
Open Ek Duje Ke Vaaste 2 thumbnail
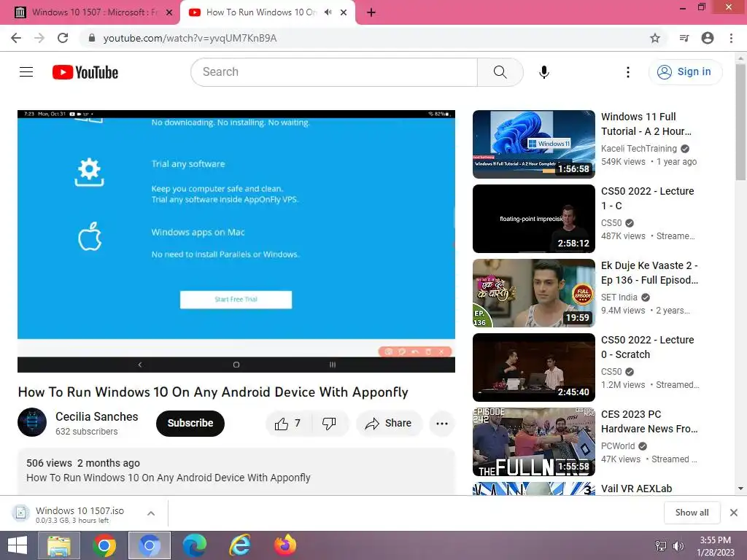point(533,293)
